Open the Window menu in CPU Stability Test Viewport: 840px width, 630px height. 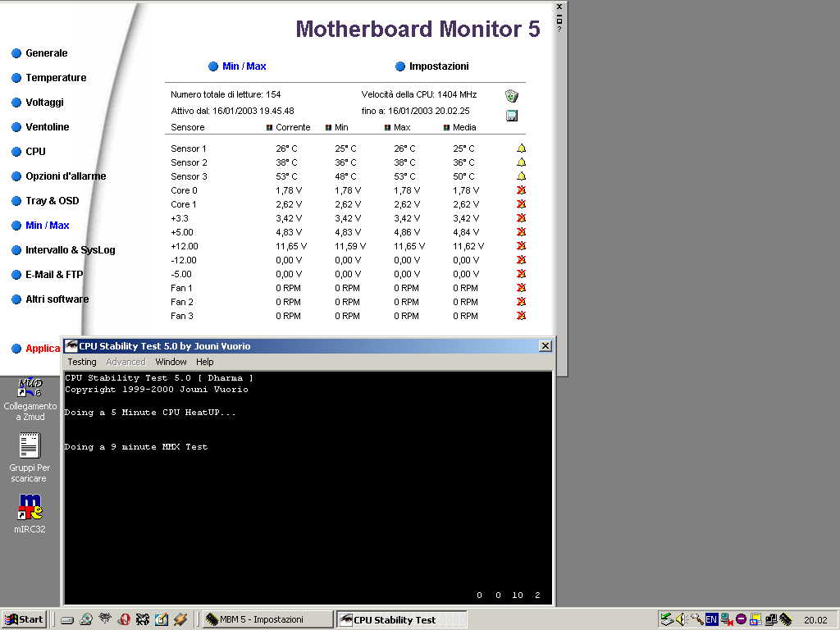pyautogui.click(x=171, y=362)
